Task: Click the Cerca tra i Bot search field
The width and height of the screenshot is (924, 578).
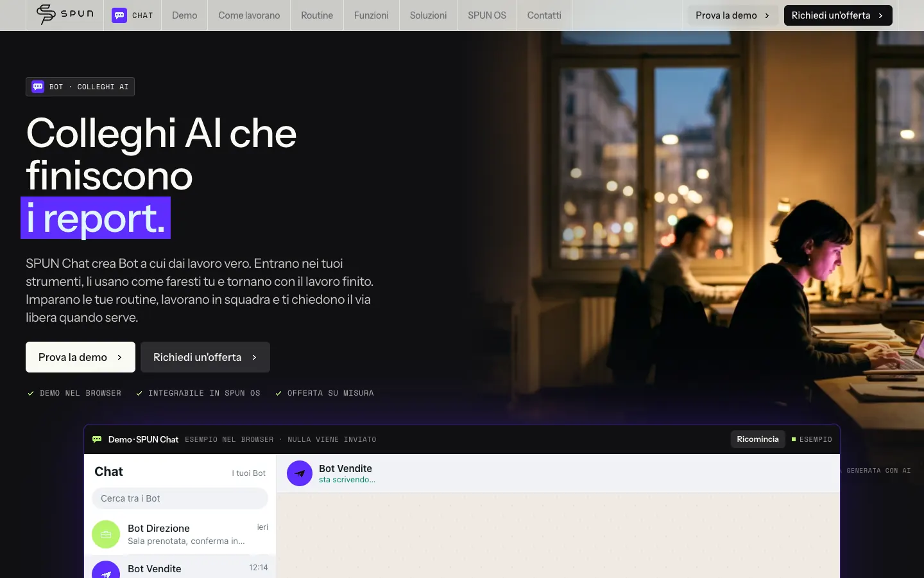Action: click(x=180, y=498)
